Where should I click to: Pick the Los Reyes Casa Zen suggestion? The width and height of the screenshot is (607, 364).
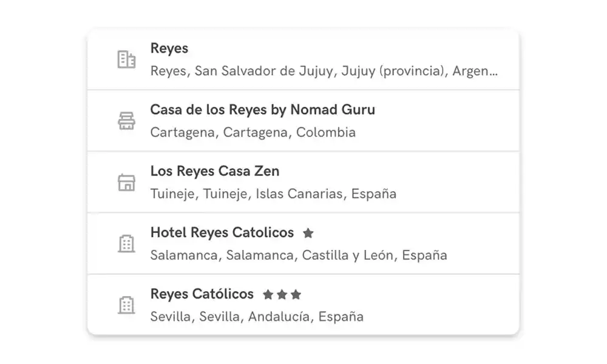coord(215,171)
